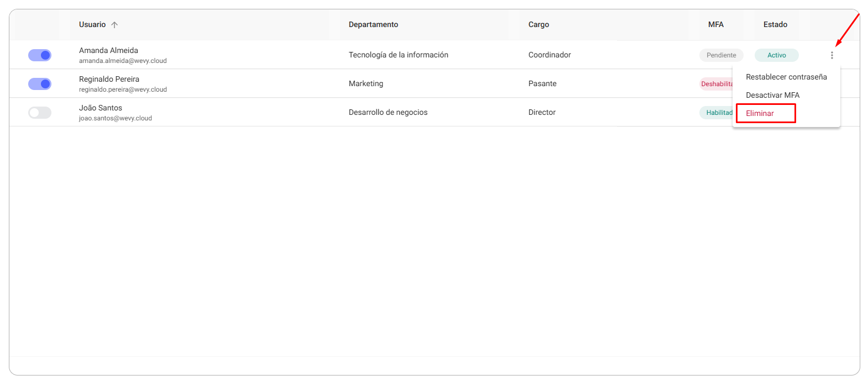Click the Estado column header
Viewport: 868px width, 386px height.
tap(775, 25)
